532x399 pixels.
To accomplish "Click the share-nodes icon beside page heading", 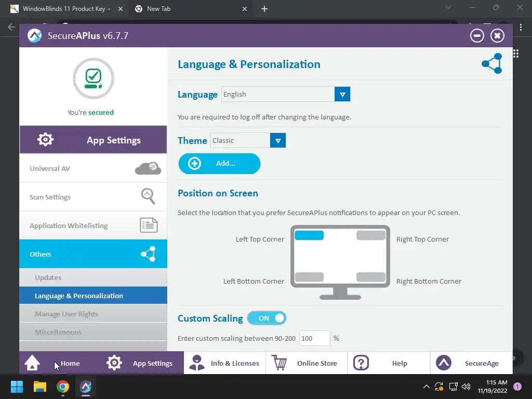I will pyautogui.click(x=492, y=63).
